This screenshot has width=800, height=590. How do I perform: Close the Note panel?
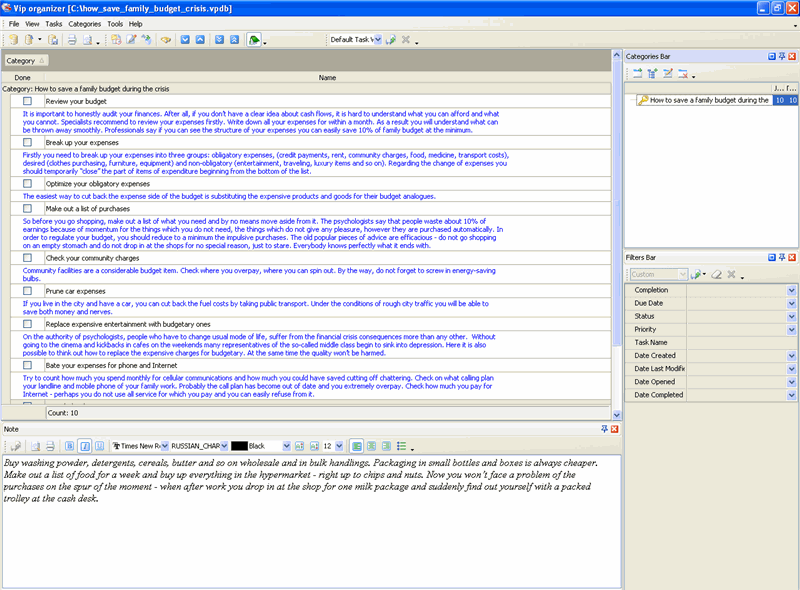tap(615, 429)
